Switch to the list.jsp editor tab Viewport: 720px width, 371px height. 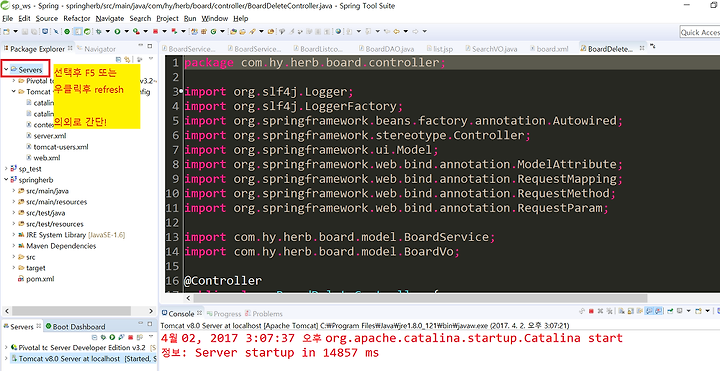[439, 49]
